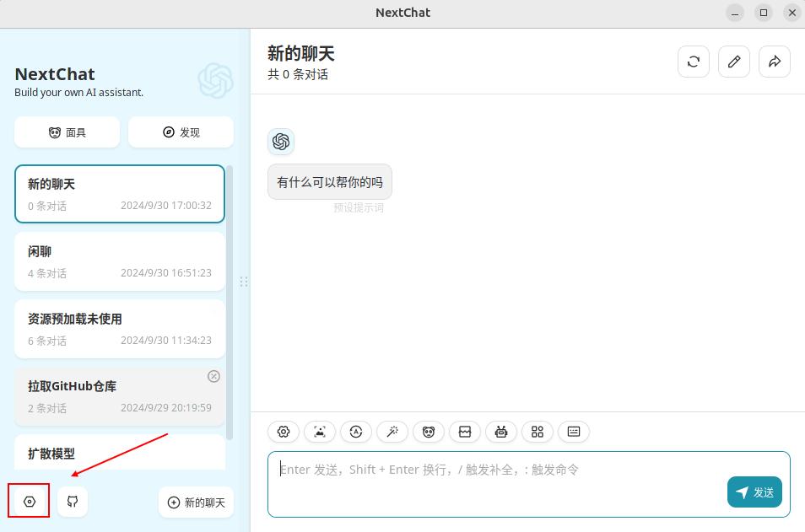Minimize the NextChat window
This screenshot has height=532, width=805.
[735, 13]
